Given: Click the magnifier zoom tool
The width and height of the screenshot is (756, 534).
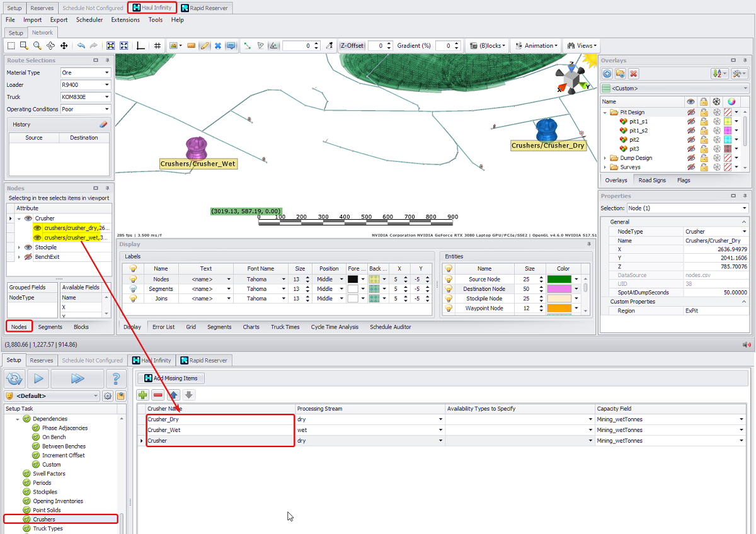Looking at the screenshot, I should (37, 46).
